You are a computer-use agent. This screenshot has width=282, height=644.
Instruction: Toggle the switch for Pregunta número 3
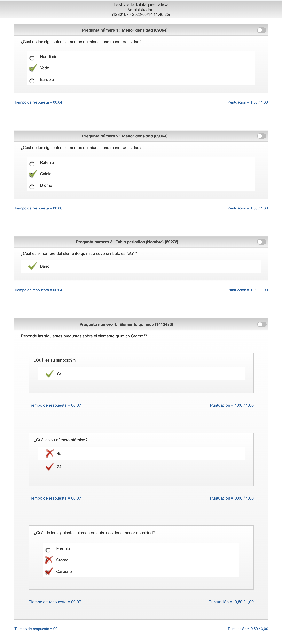262,242
